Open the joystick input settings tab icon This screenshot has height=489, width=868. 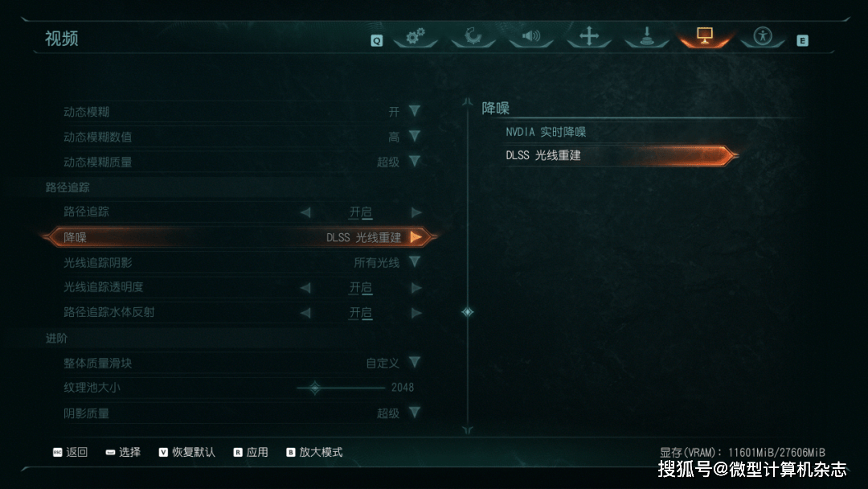pyautogui.click(x=646, y=36)
